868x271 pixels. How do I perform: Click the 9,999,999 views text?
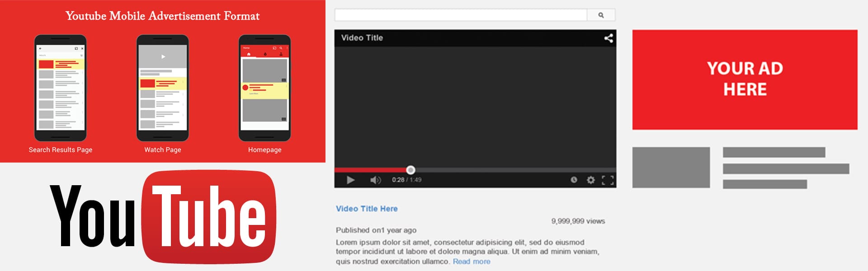pos(578,221)
